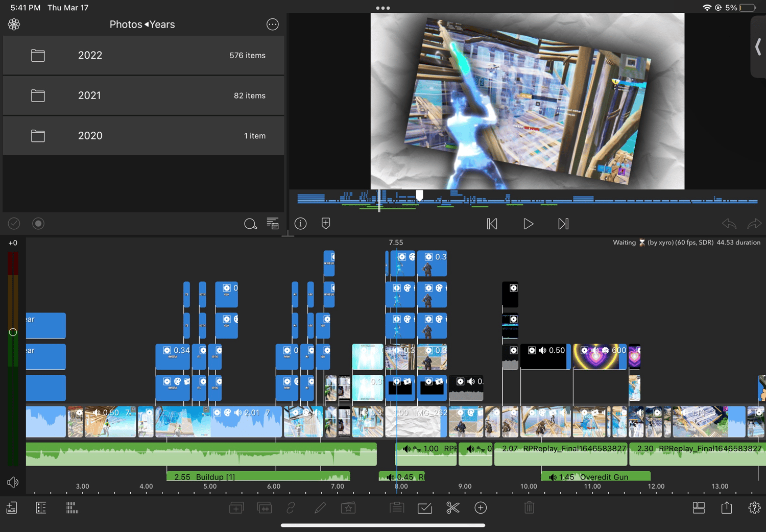Play the project preview

pyautogui.click(x=529, y=224)
